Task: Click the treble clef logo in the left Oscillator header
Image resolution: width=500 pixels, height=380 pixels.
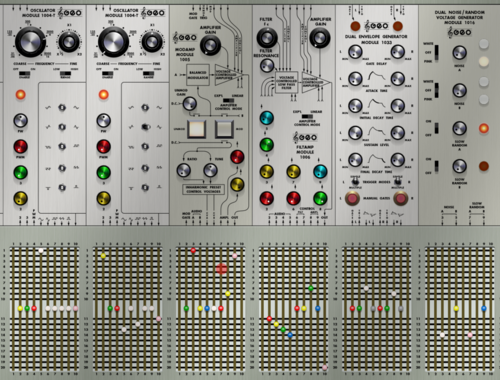Action: (69, 13)
